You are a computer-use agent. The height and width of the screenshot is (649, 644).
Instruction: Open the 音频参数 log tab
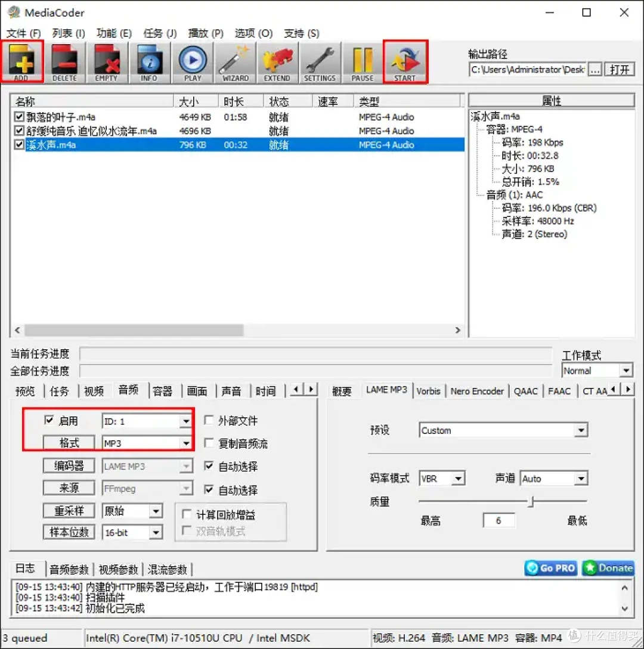69,570
